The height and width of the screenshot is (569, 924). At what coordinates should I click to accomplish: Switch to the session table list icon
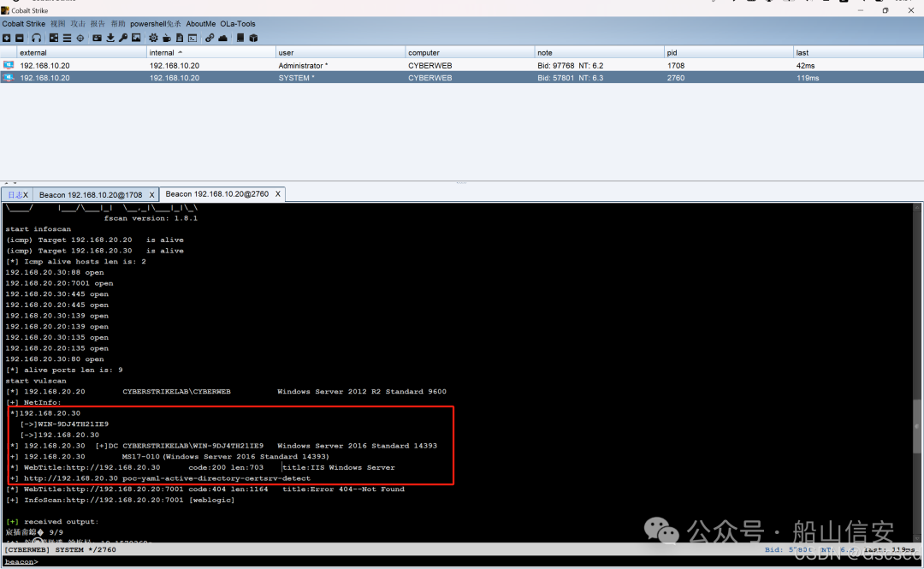tap(68, 38)
